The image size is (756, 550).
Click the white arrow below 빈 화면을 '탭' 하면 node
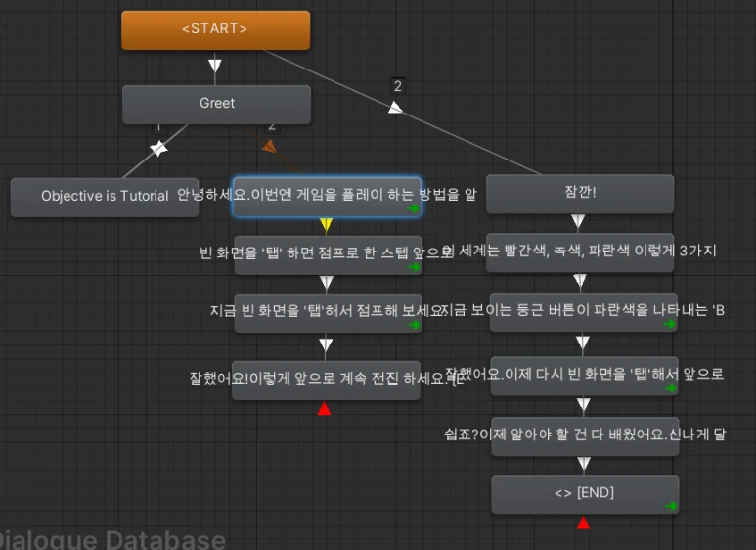[x=327, y=282]
